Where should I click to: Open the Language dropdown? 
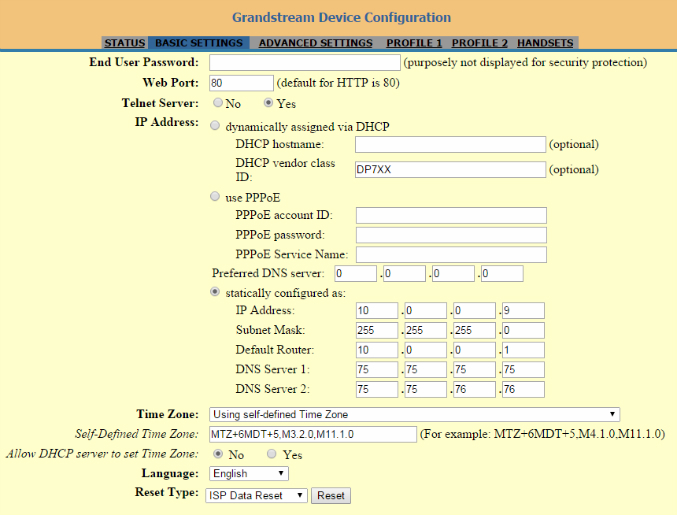click(249, 474)
